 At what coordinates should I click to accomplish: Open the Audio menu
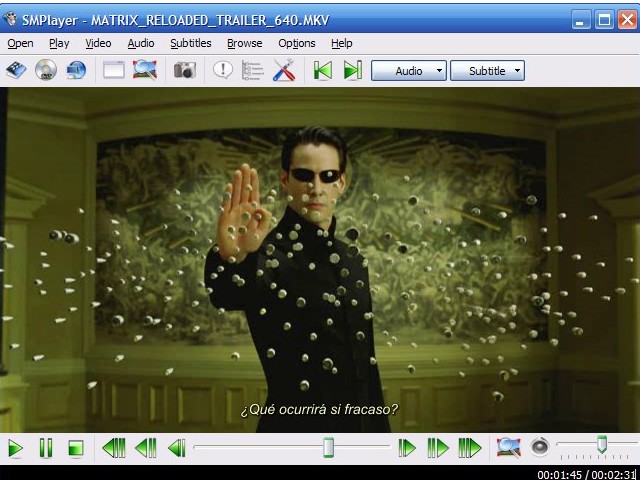(141, 43)
